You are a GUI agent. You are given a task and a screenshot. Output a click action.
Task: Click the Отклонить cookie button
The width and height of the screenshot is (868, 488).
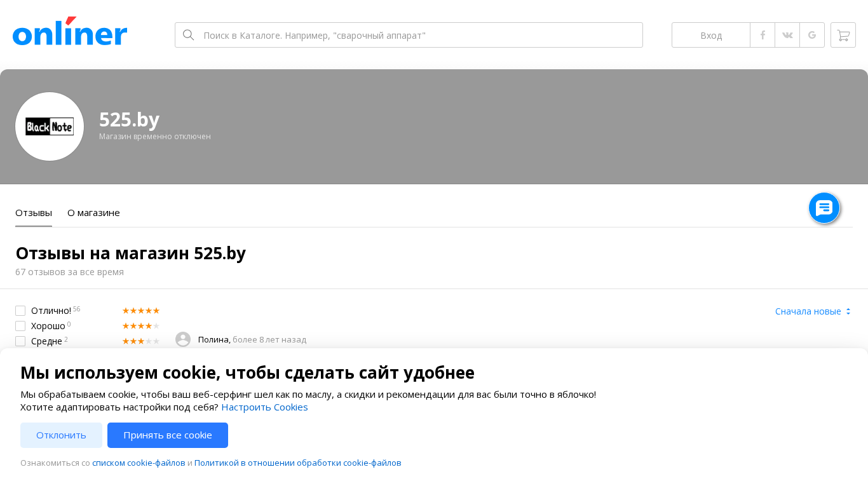(61, 435)
